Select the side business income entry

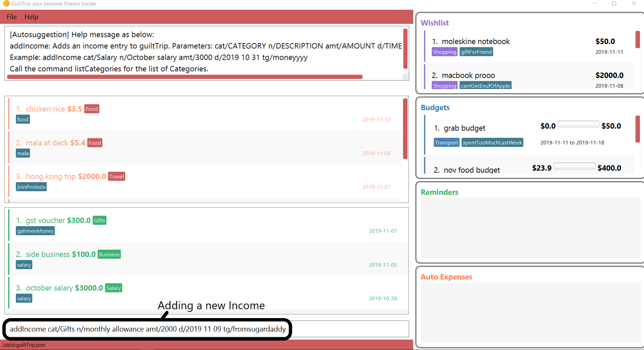click(x=208, y=259)
